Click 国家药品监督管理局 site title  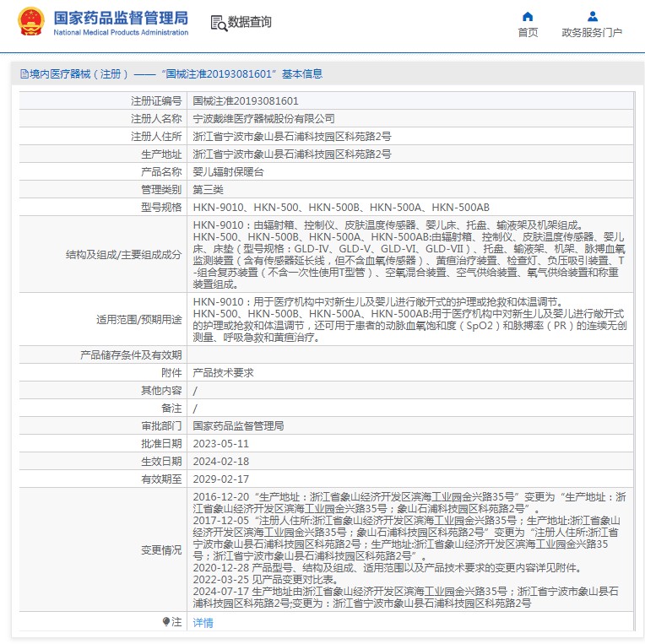click(x=121, y=18)
